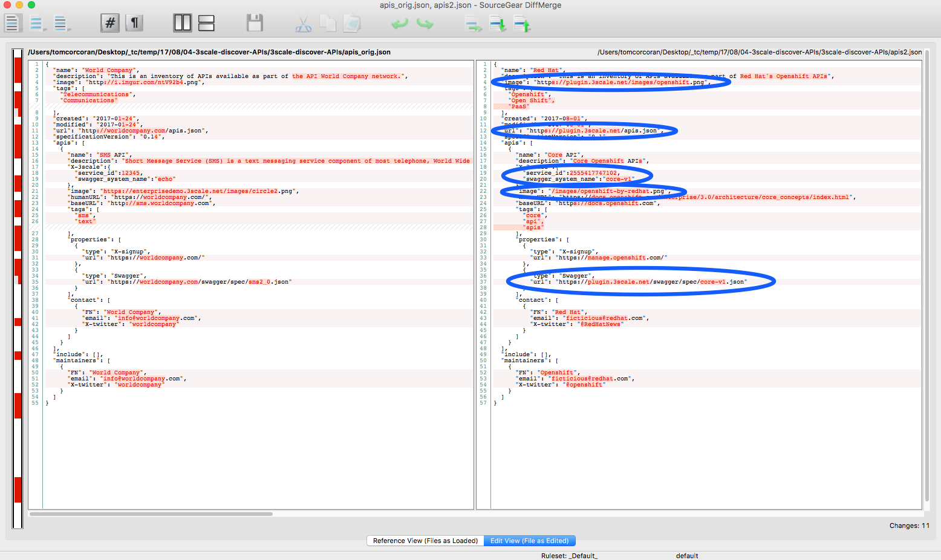Image resolution: width=941 pixels, height=560 pixels.
Task: Click the specificationVersion "0.14" line
Action: pyautogui.click(x=109, y=137)
